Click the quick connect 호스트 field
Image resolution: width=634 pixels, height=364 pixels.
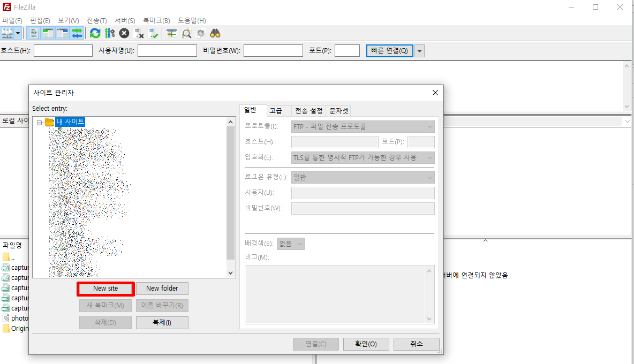63,50
